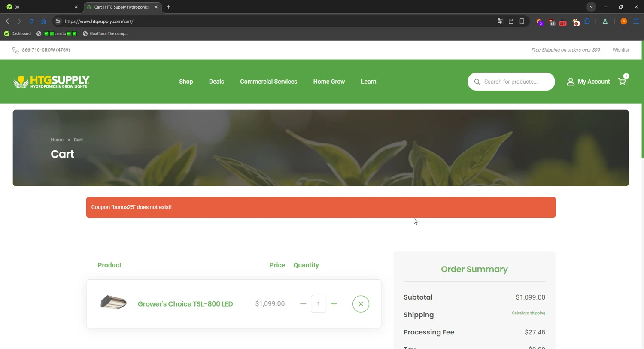Click the HTG Supply logo
Viewport: 644px width, 349px height.
[52, 82]
